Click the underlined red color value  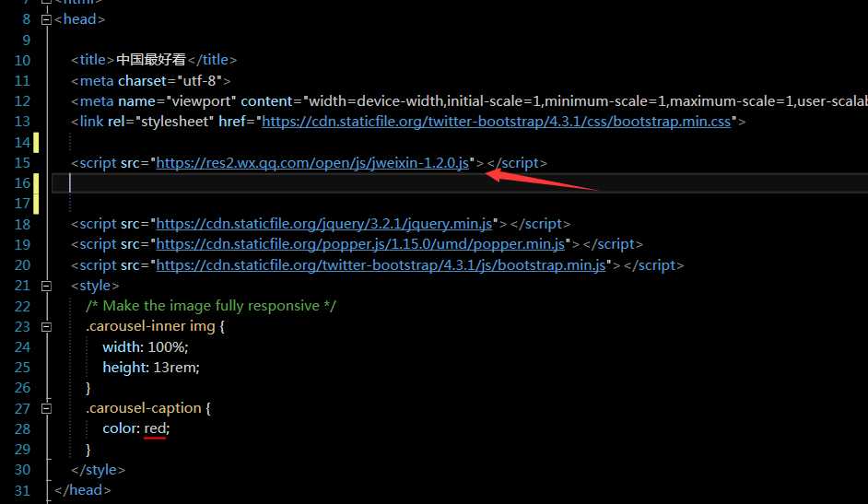coord(155,428)
